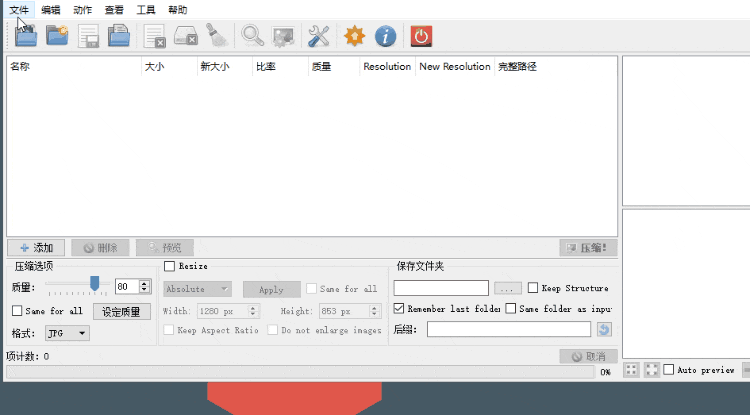Click the Width spinner arrows
This screenshot has width=750, height=415.
pos(254,311)
